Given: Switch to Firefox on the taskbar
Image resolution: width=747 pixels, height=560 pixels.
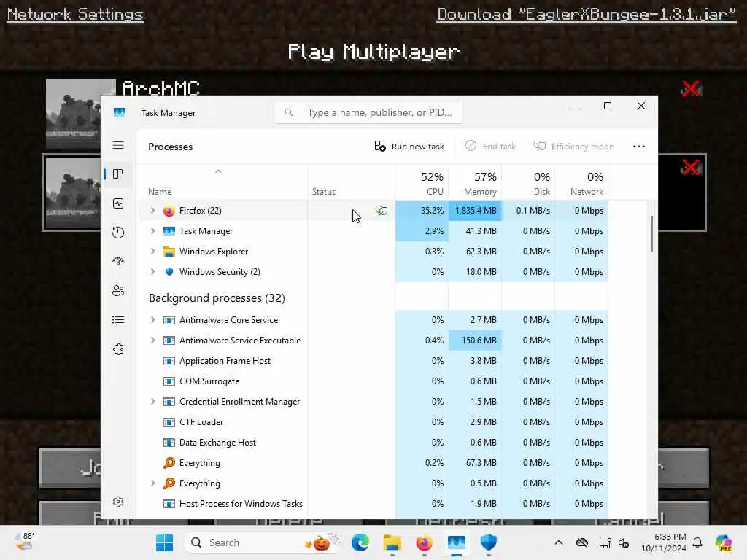Looking at the screenshot, I should (x=424, y=542).
